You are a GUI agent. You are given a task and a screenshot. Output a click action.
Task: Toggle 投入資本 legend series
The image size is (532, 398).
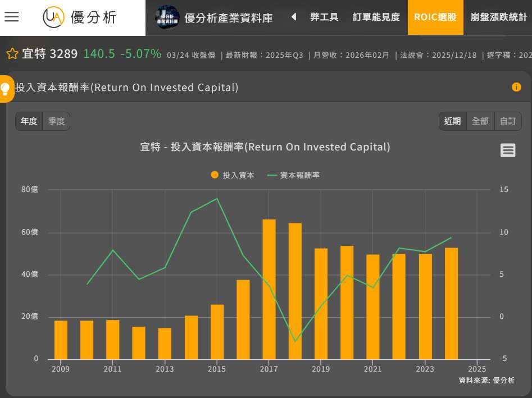[x=233, y=175]
